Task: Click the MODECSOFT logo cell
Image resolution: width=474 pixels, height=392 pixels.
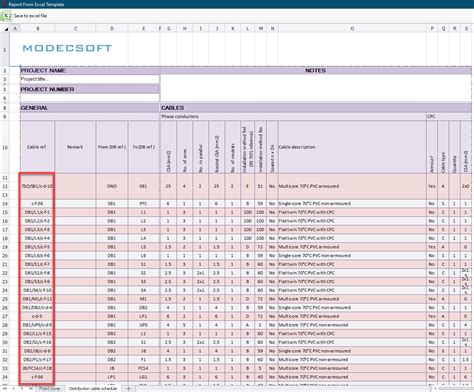Action: click(x=67, y=48)
